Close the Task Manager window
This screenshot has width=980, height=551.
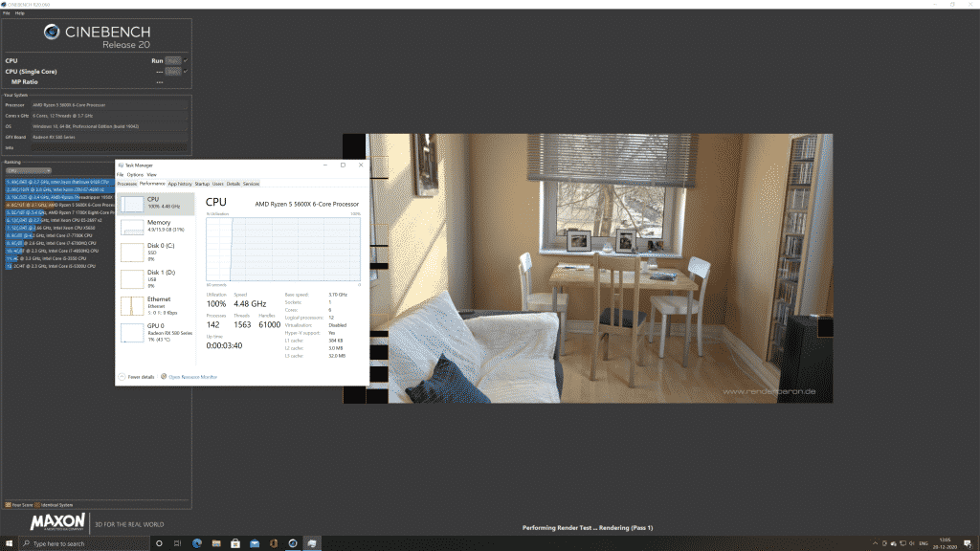pos(361,165)
